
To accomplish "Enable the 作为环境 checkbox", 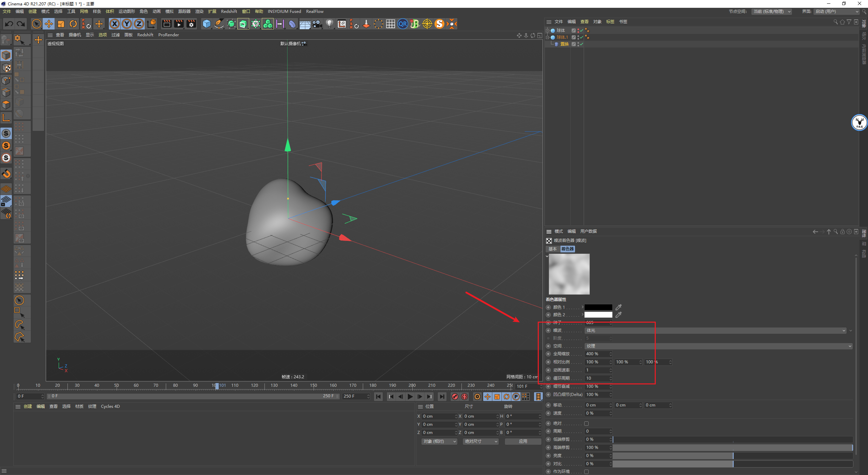I will coord(586,472).
